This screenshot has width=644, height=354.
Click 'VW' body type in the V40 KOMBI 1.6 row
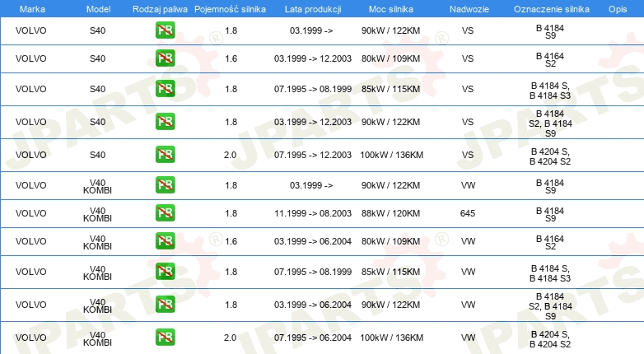click(468, 241)
